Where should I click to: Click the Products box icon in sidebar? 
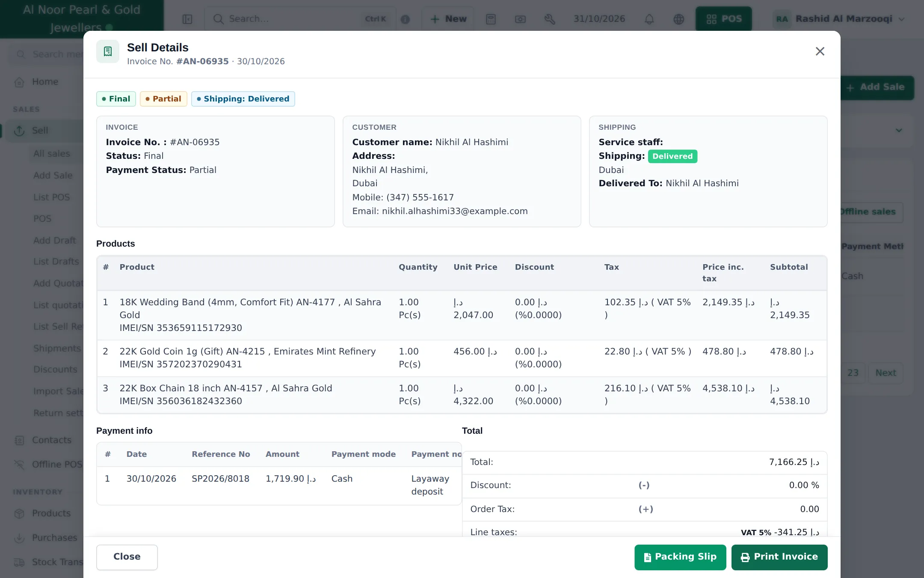click(19, 513)
